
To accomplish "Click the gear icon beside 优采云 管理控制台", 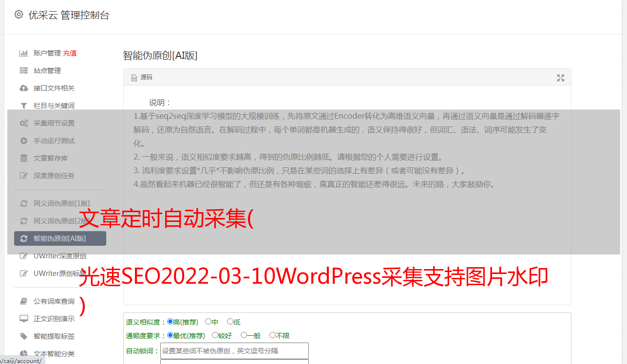I will (x=19, y=15).
